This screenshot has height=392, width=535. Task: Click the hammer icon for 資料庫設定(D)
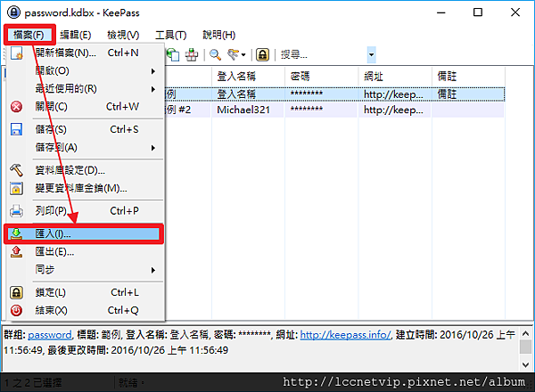click(x=16, y=170)
